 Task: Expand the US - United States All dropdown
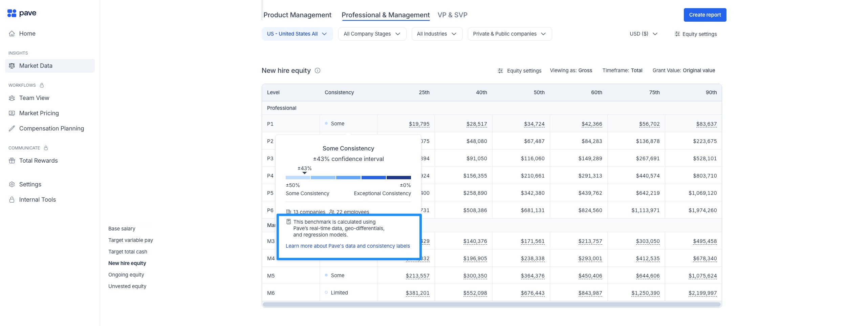297,34
